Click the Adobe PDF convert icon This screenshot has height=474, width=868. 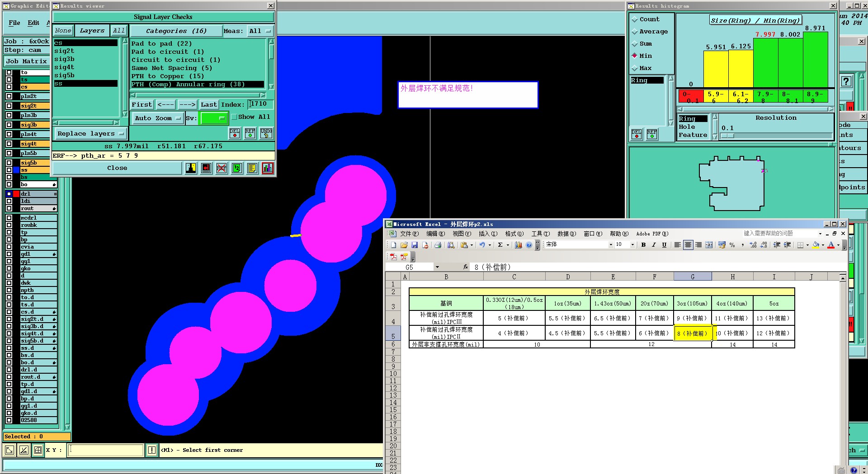pos(393,257)
